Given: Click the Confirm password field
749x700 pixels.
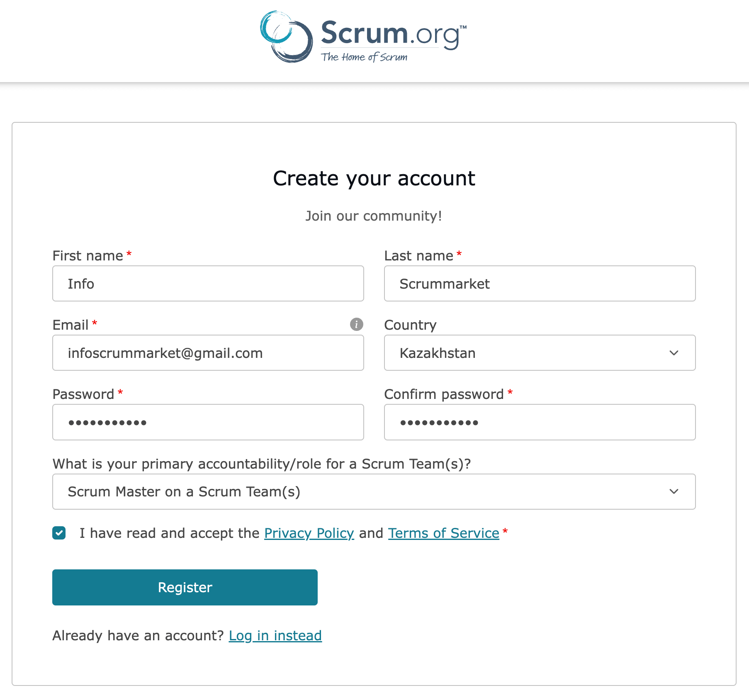Looking at the screenshot, I should point(539,422).
